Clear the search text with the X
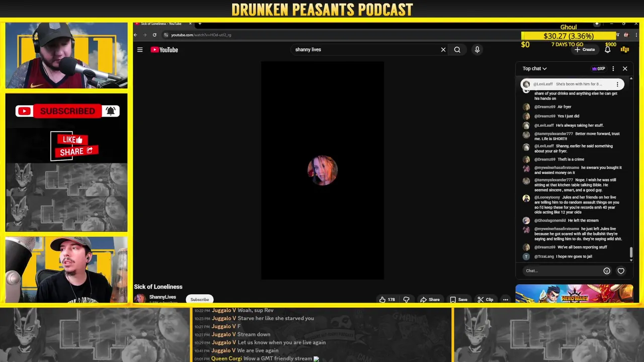This screenshot has height=362, width=644. coord(443,50)
